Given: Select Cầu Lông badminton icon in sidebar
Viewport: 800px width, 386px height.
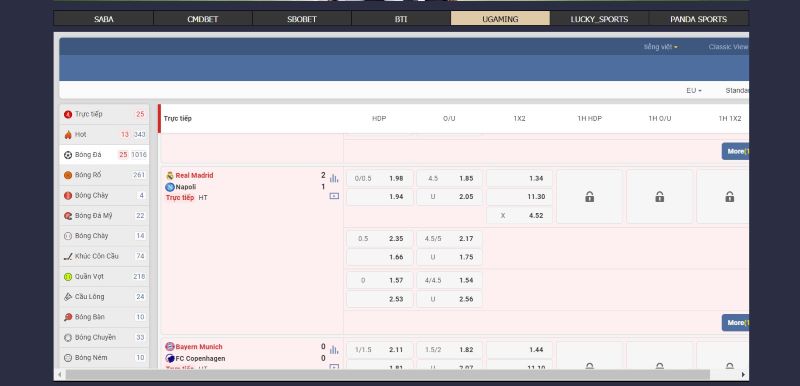Looking at the screenshot, I should click(68, 297).
